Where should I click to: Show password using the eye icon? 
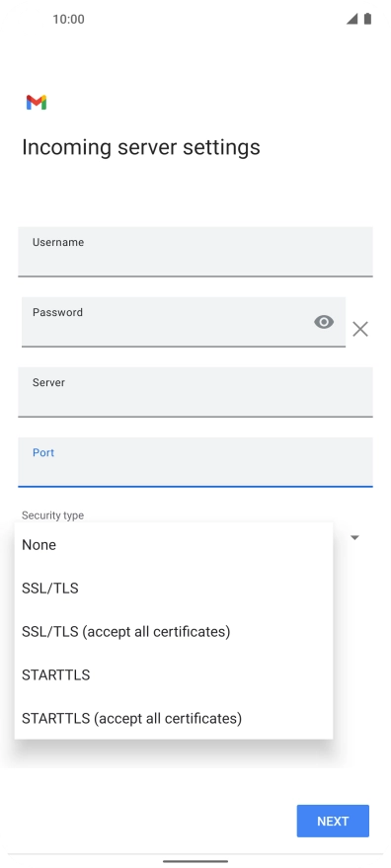click(x=324, y=322)
